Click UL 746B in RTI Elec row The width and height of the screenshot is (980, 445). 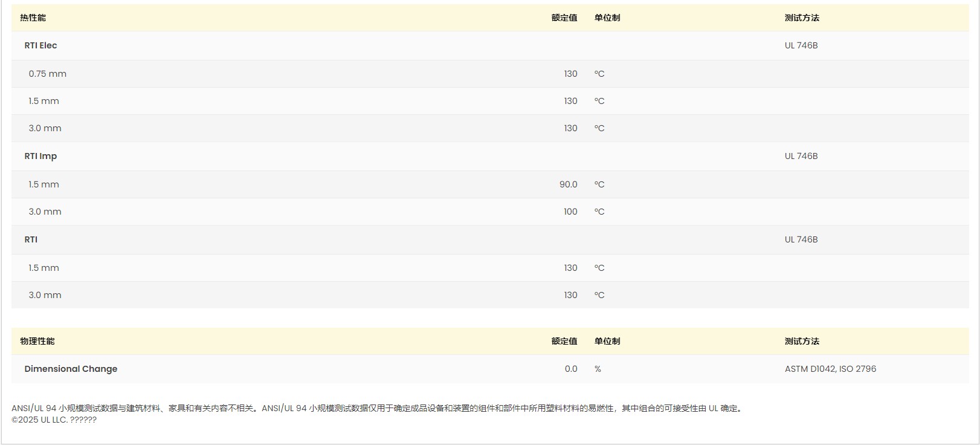pos(801,46)
